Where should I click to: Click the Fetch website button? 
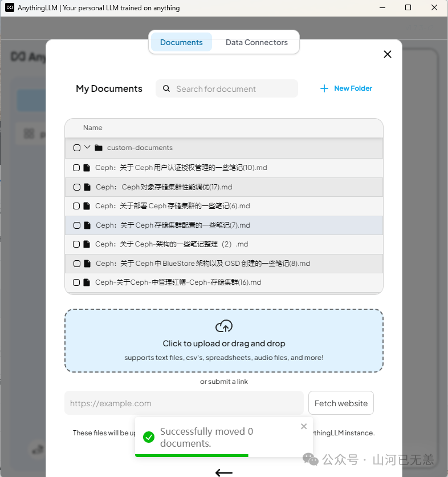(341, 403)
